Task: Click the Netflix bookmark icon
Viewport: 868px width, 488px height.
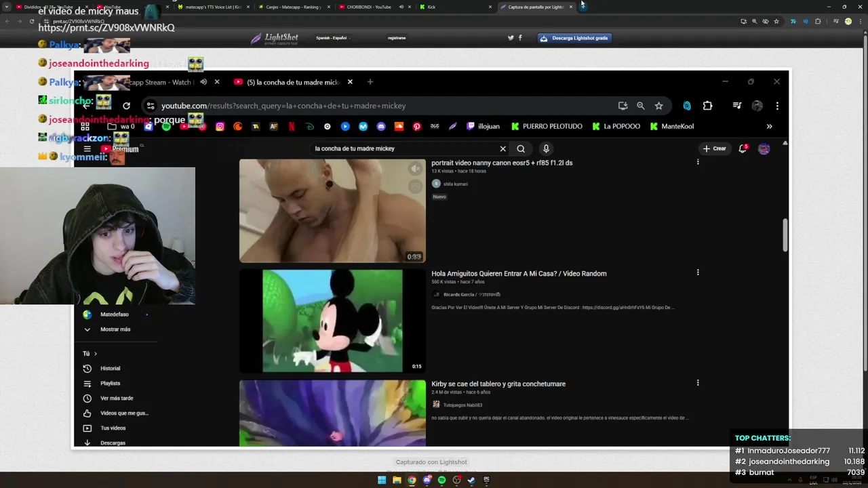Action: [292, 126]
